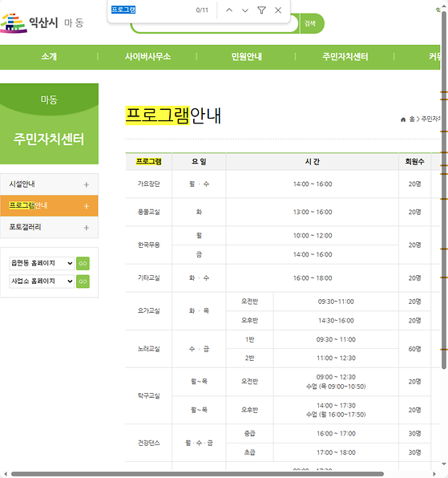Click the 요 일 column header

(x=199, y=161)
